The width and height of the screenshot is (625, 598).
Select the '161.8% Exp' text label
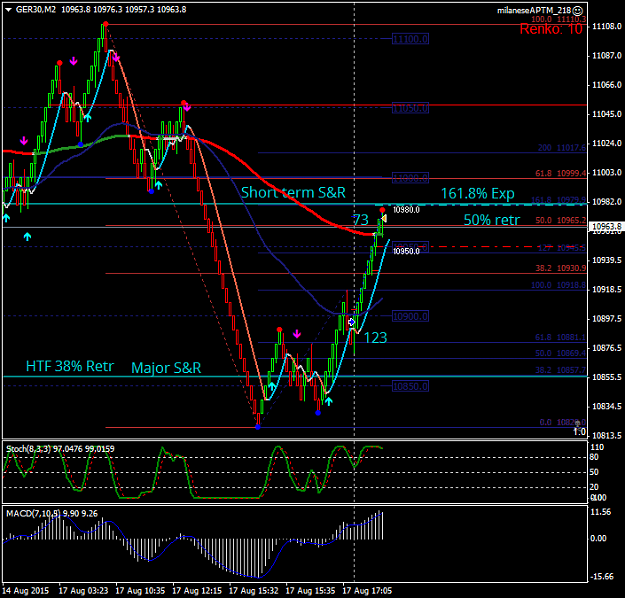pos(478,194)
